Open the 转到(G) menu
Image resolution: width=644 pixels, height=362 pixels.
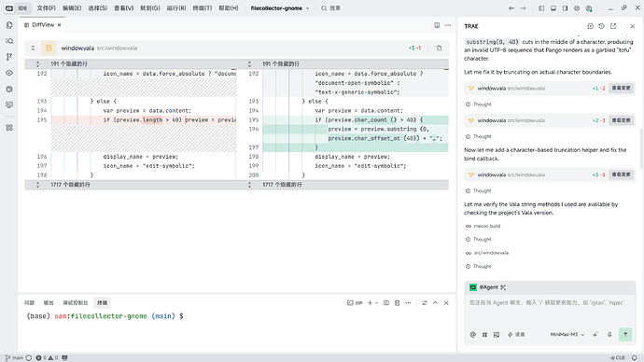click(150, 8)
